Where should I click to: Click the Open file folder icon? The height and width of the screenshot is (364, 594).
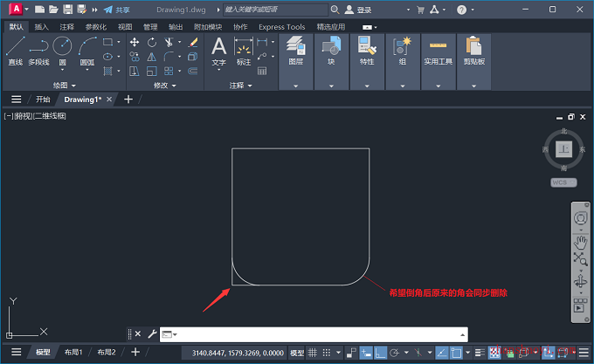pyautogui.click(x=53, y=10)
